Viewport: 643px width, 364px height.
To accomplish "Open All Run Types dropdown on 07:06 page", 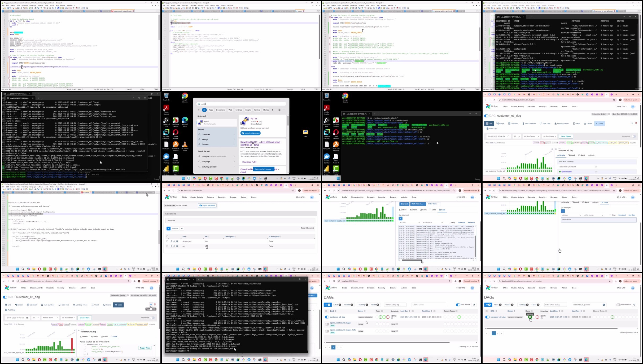I will pos(531,136).
